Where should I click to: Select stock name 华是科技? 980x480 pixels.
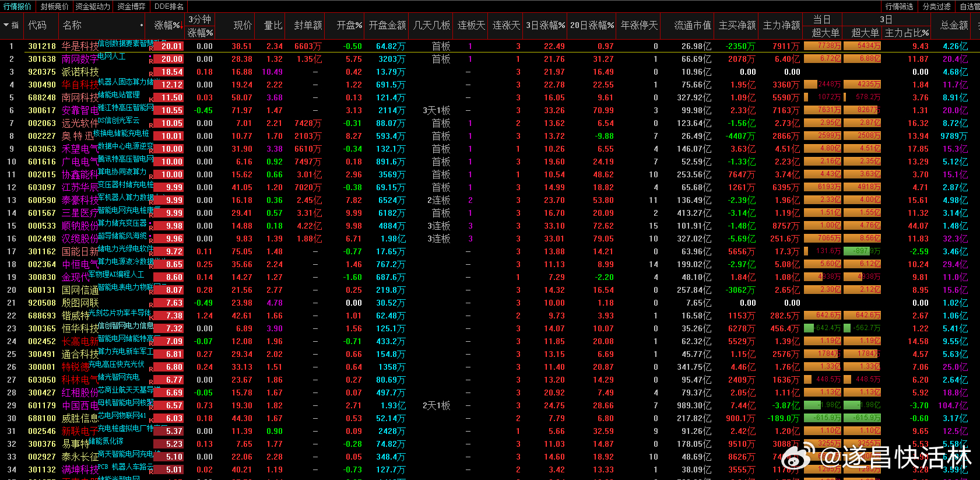pos(80,46)
